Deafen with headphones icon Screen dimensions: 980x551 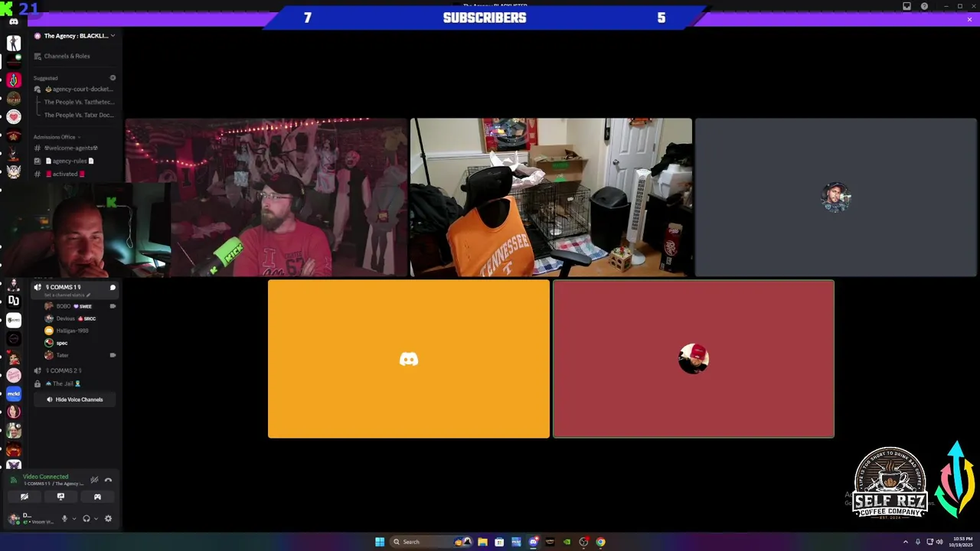click(86, 519)
